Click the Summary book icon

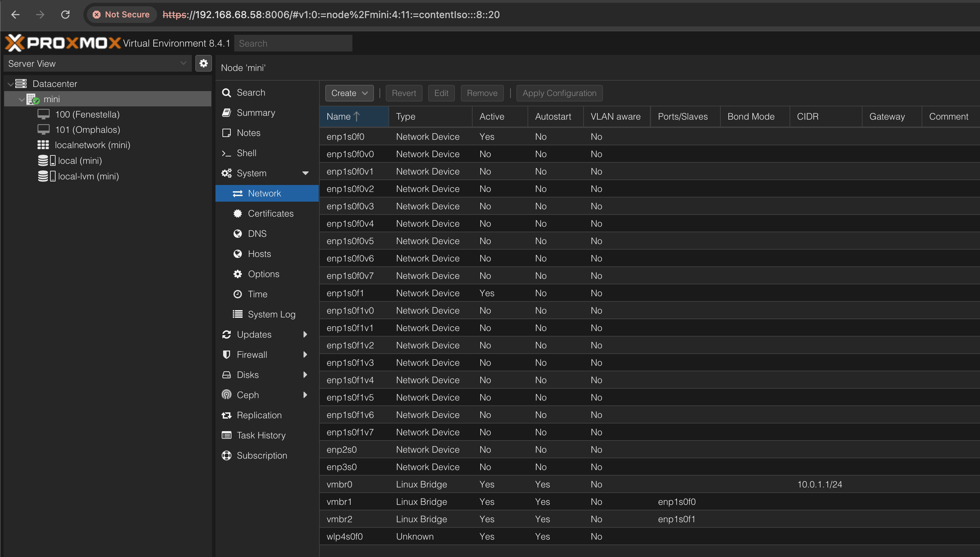[226, 112]
